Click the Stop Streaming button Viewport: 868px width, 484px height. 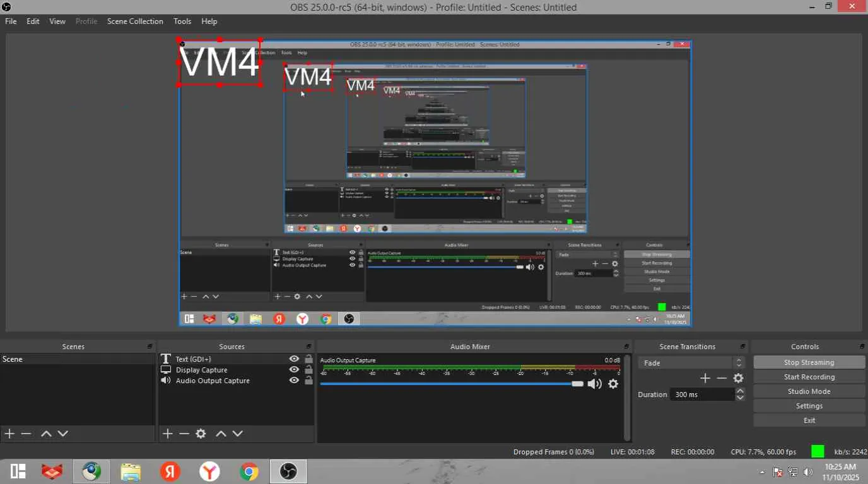coord(809,362)
